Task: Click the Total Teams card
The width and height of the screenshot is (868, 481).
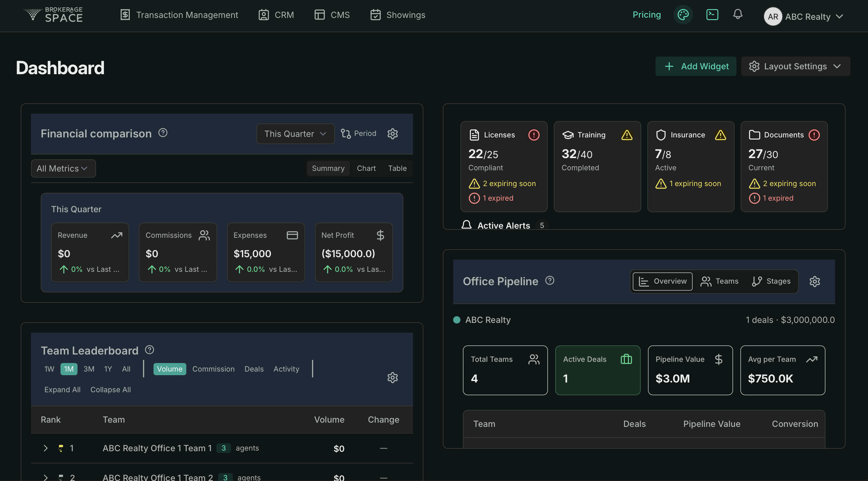Action: point(505,370)
